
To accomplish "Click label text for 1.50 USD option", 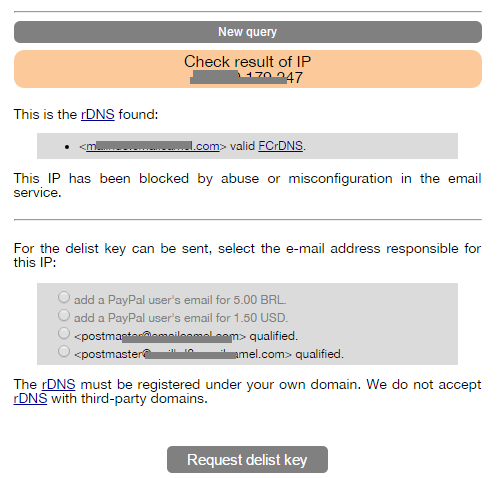I will click(181, 318).
